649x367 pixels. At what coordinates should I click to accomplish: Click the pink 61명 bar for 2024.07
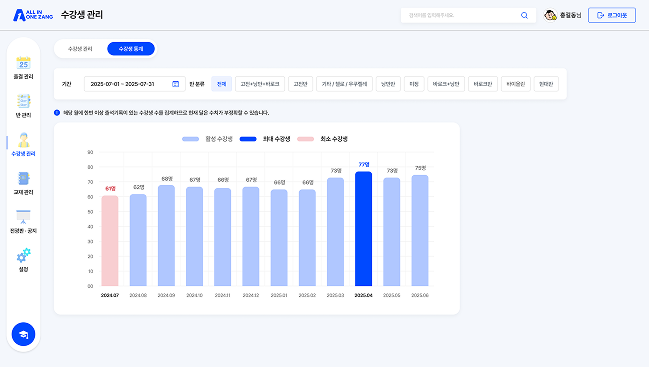pos(110,241)
